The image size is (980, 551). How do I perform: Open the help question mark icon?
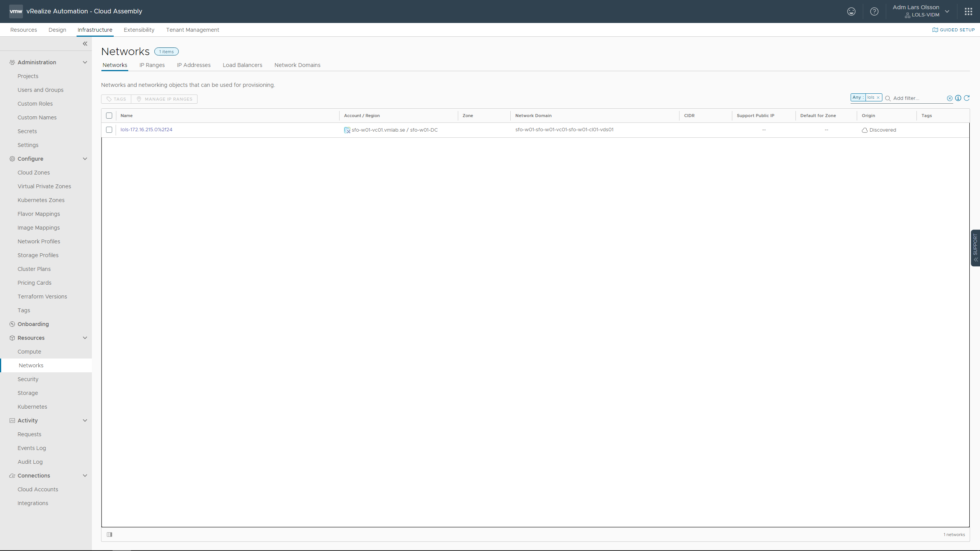(874, 11)
